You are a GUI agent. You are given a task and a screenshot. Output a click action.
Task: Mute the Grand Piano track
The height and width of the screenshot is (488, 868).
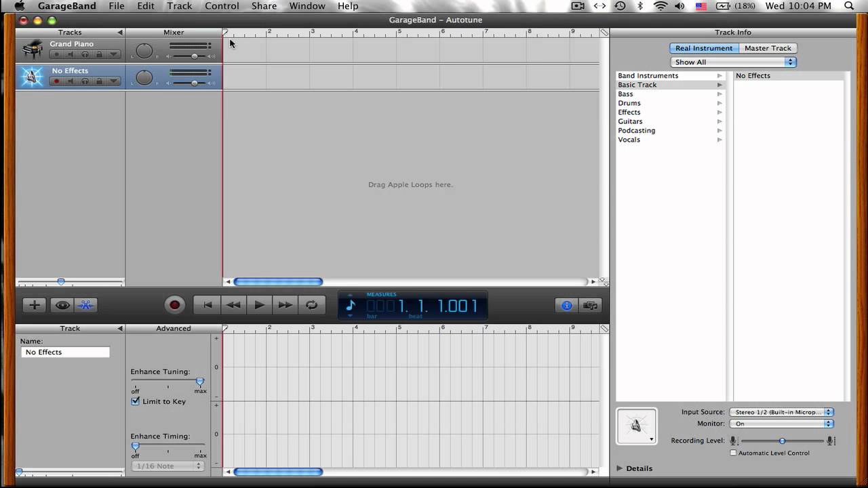(71, 54)
